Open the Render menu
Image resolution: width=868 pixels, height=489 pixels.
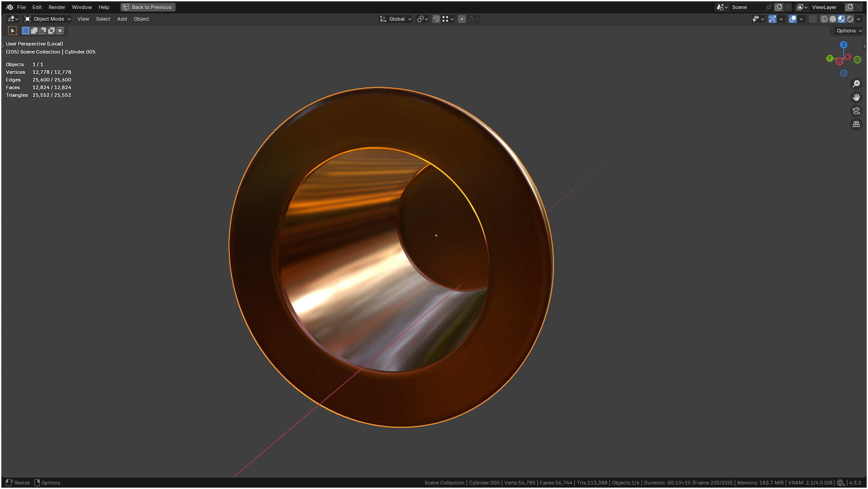coord(57,7)
